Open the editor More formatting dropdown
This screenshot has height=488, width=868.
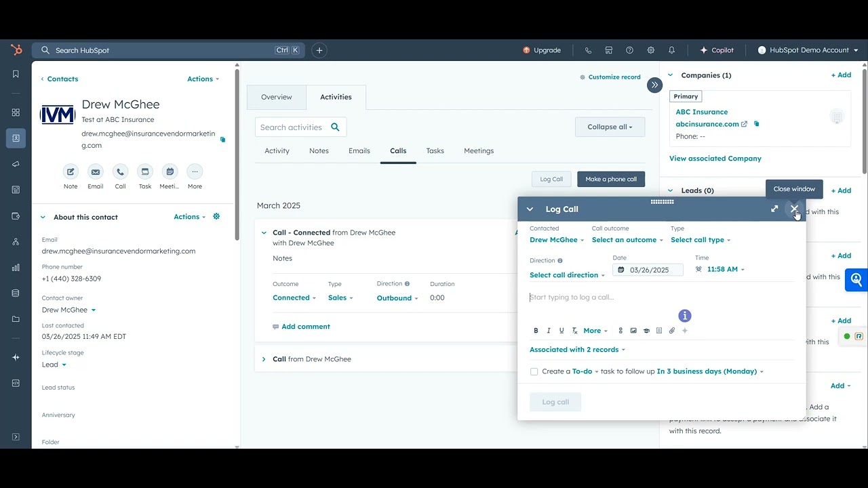(595, 331)
